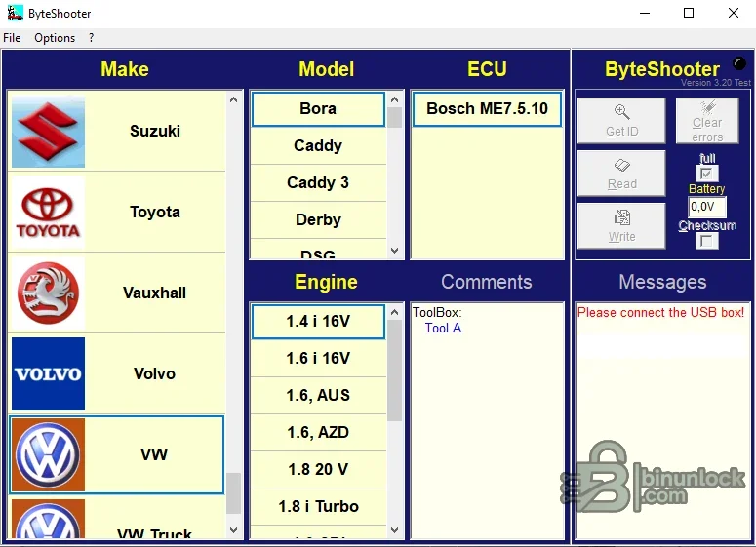Image resolution: width=756 pixels, height=547 pixels.
Task: Select 1.6, AZD engine
Action: 318,432
